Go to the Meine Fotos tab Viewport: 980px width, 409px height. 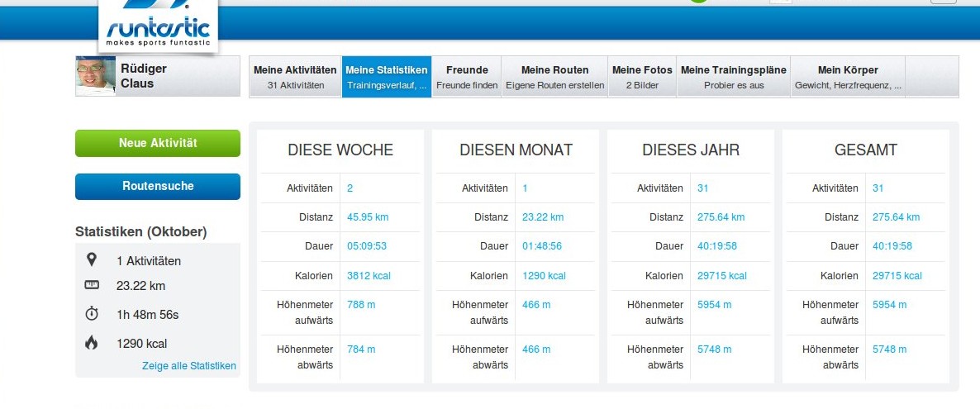pyautogui.click(x=642, y=77)
